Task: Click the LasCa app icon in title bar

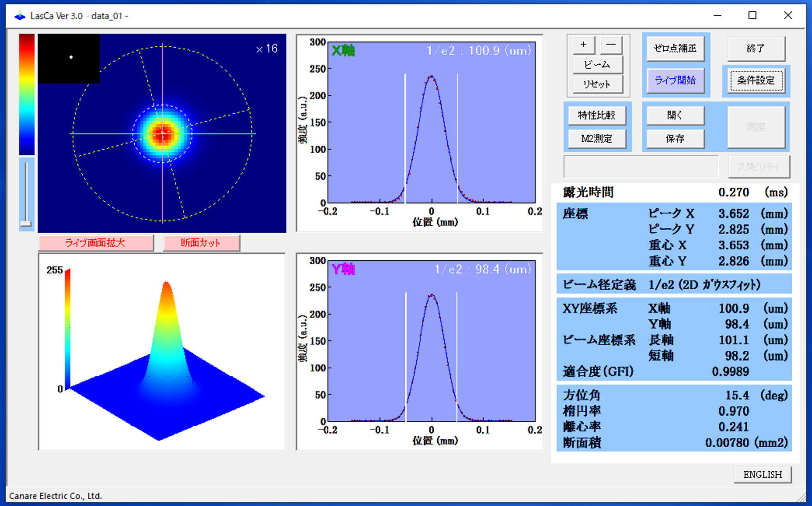Action: pyautogui.click(x=19, y=16)
